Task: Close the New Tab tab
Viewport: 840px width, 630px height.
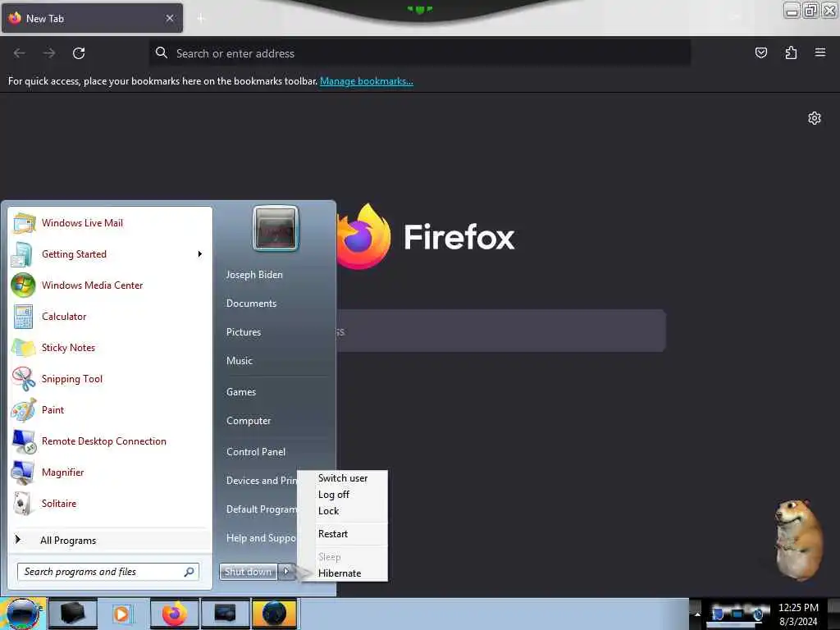Action: click(x=170, y=18)
